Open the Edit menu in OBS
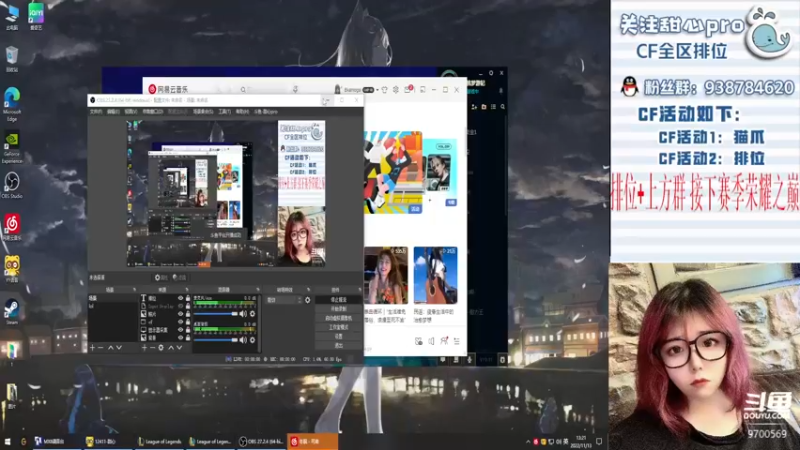The image size is (800, 450). pos(113,112)
